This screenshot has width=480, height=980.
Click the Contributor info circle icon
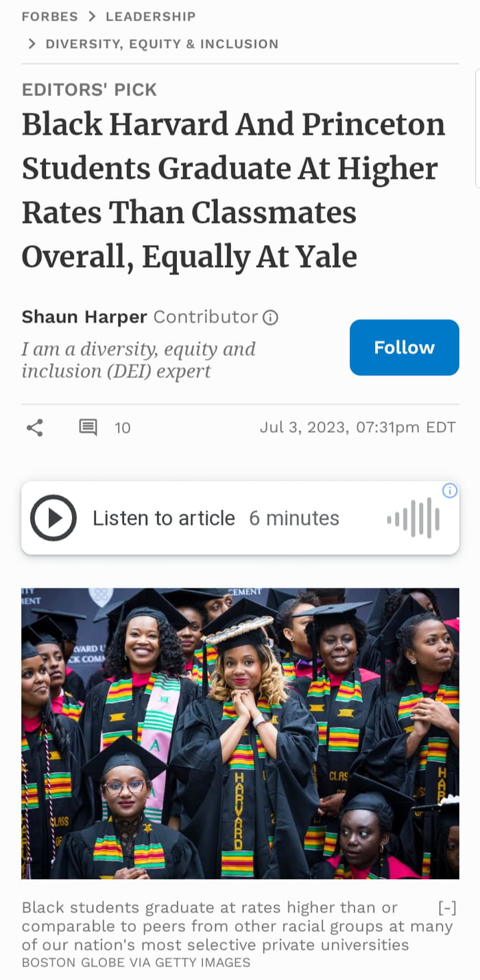271,318
